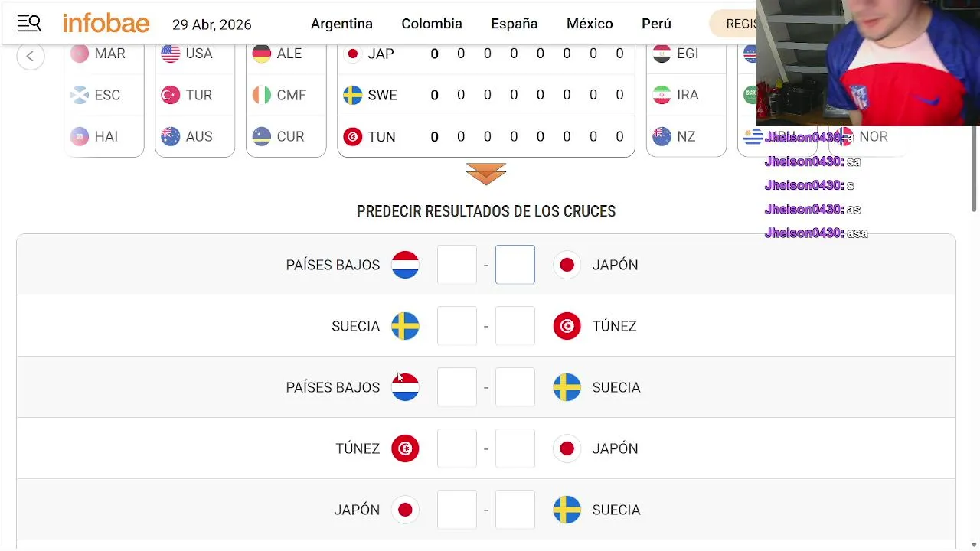Image resolution: width=980 pixels, height=551 pixels.
Task: Click Túnez flag in Suecia-Túnez match
Action: coord(567,326)
